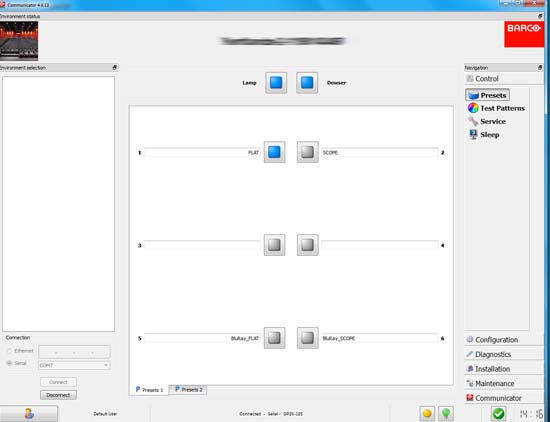Click the Disconnect button
Viewport: 550px width, 422px height.
(x=58, y=395)
